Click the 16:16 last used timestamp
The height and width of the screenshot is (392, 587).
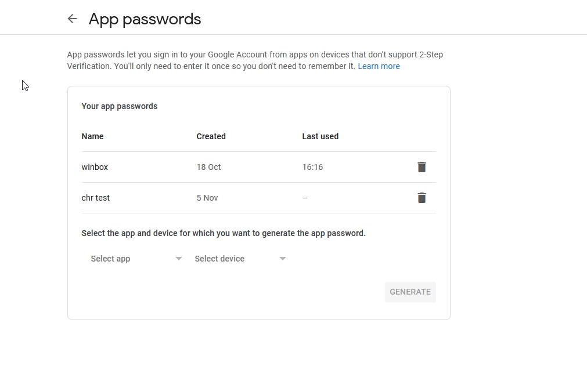(312, 167)
